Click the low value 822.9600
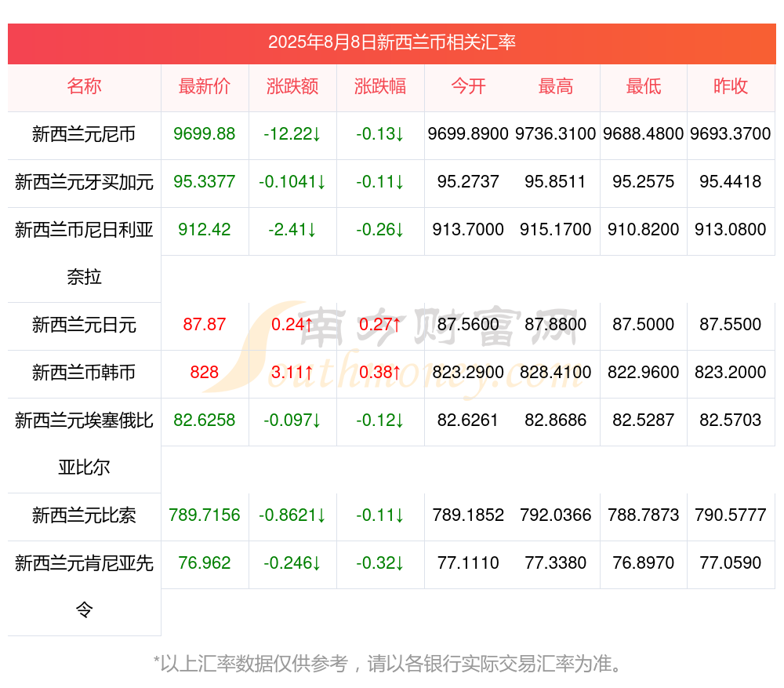784x688 pixels. [643, 372]
